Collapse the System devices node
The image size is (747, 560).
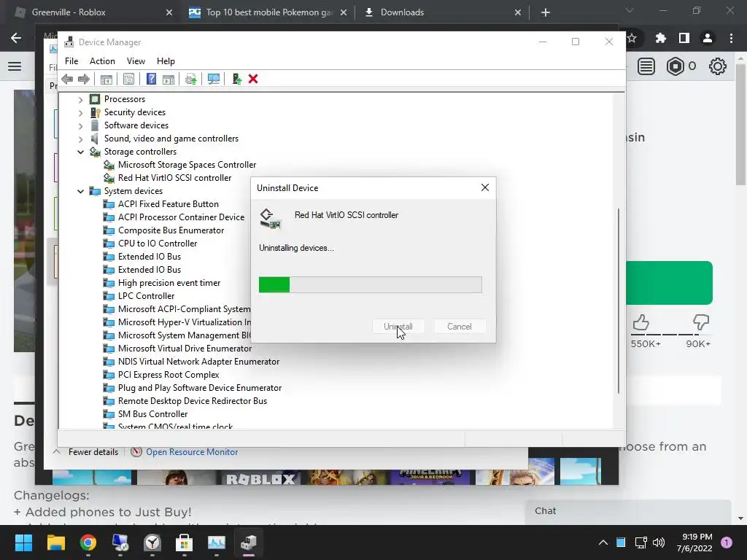tap(80, 192)
